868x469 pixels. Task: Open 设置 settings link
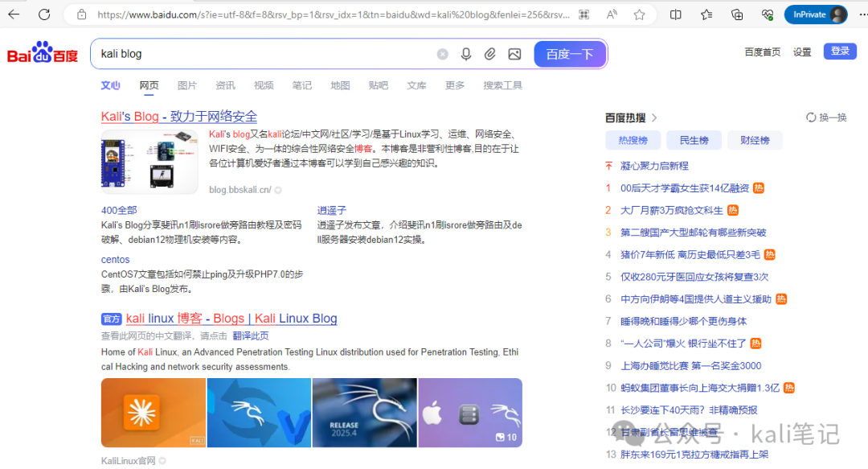click(x=802, y=51)
